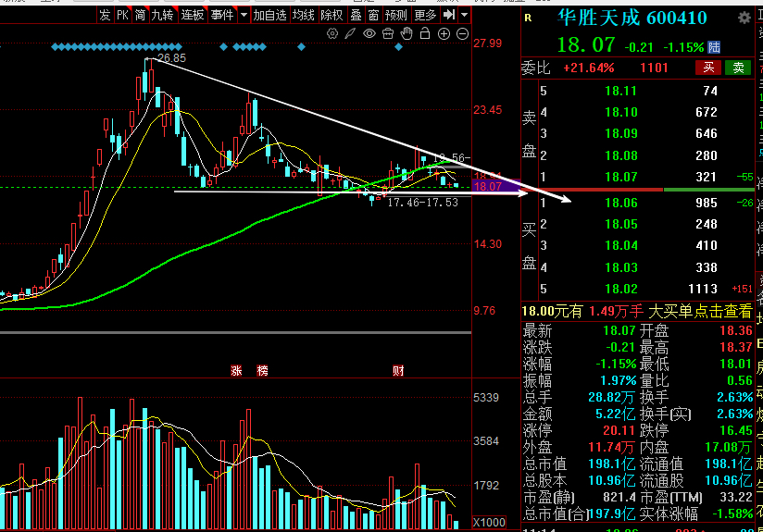Viewport: 763px width, 532px height.
Task: Toggle the 事件 events button
Action: point(222,15)
